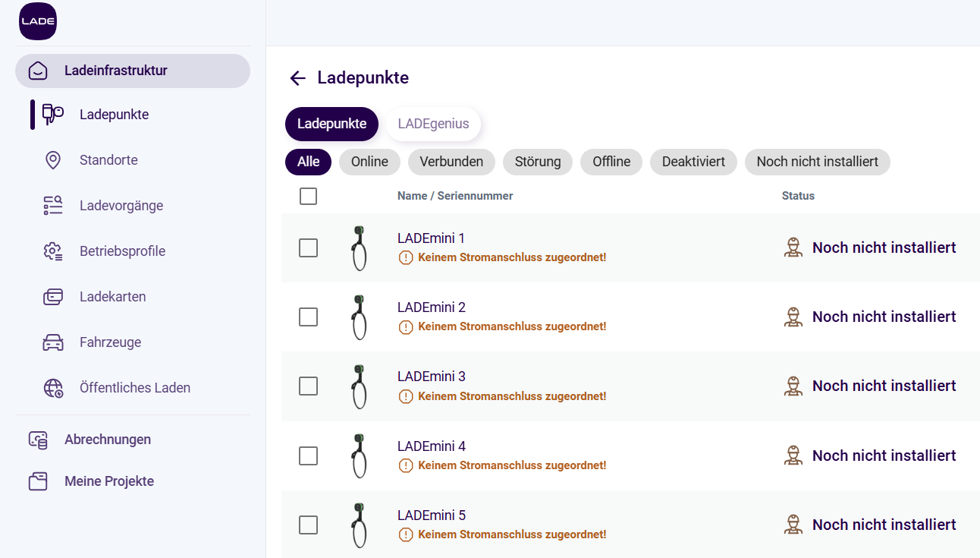Viewport: 980px width, 558px height.
Task: Select the LADEmini 3 row checkbox
Action: coord(308,386)
